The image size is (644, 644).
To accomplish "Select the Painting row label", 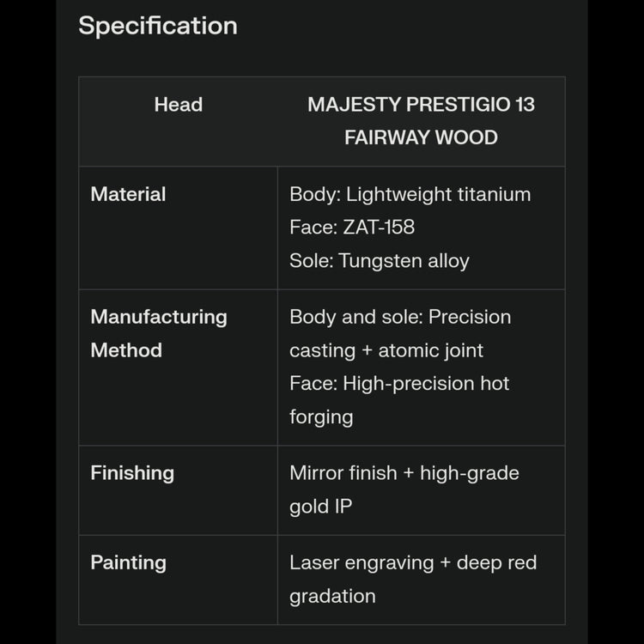I will [129, 562].
